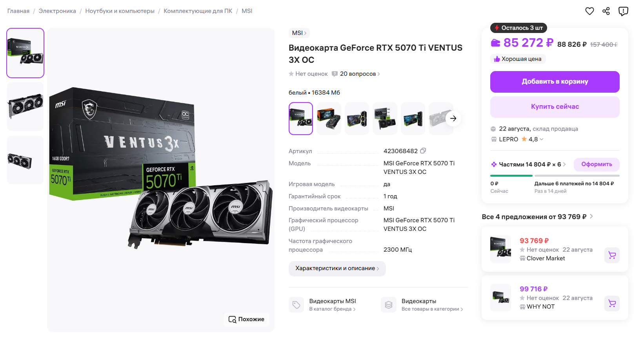Copy the article number 423068482

click(x=423, y=151)
